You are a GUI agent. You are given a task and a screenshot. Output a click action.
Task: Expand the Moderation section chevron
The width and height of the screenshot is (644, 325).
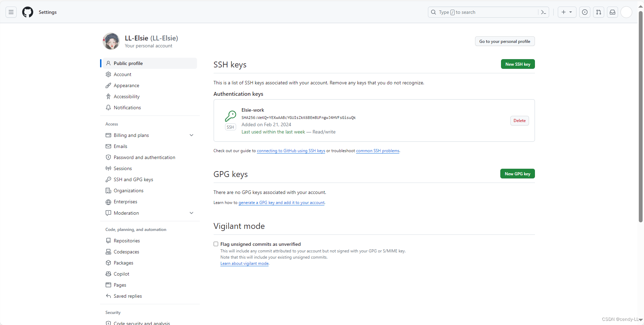(x=191, y=213)
